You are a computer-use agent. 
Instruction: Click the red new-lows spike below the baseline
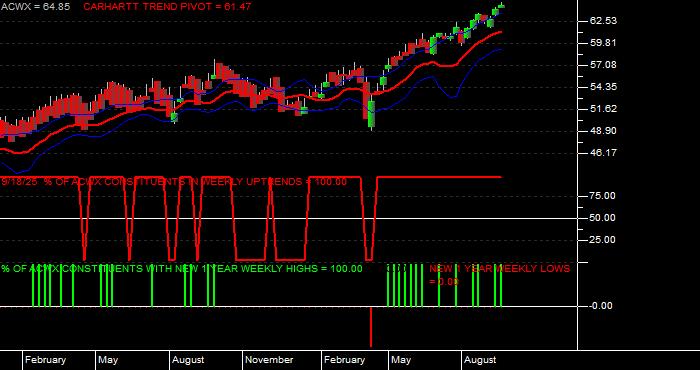[371, 327]
